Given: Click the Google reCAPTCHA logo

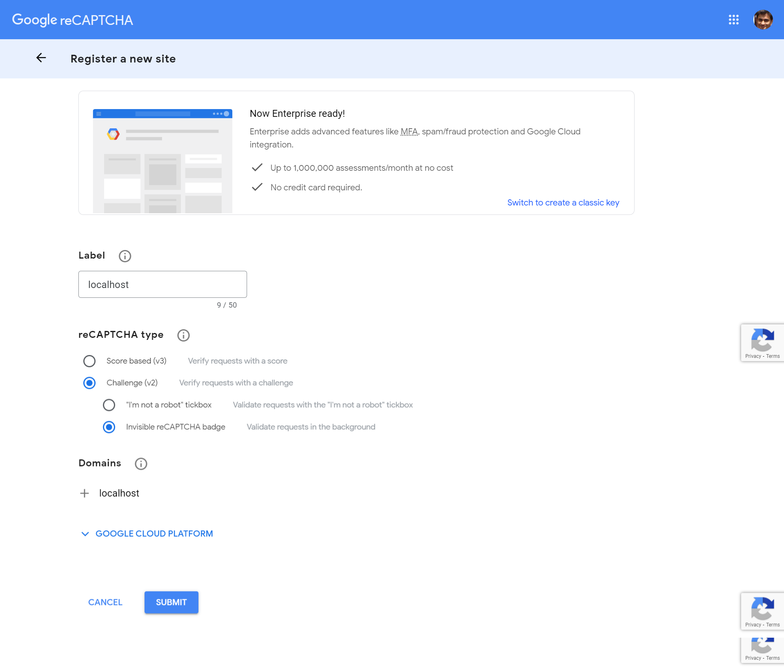Looking at the screenshot, I should 73,20.
